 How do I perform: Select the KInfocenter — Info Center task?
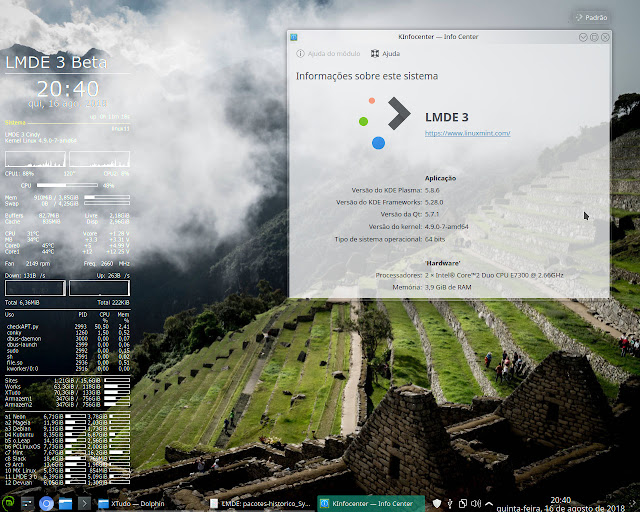[x=371, y=504]
